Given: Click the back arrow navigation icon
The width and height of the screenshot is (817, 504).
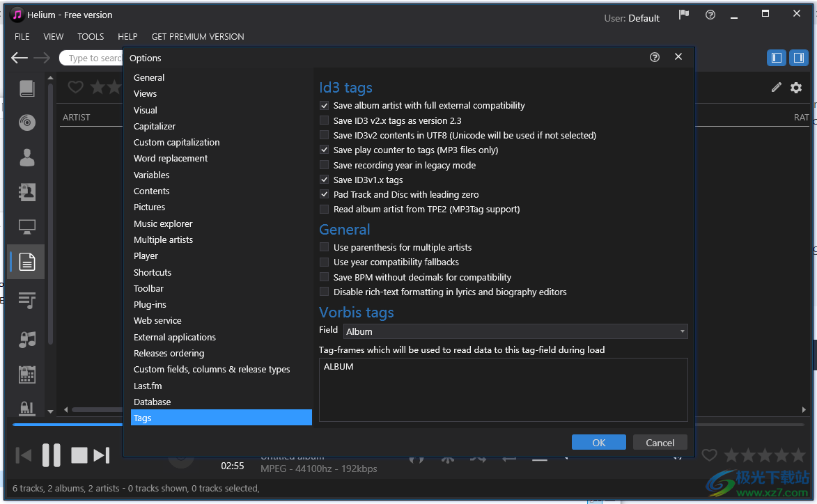Looking at the screenshot, I should [20, 58].
